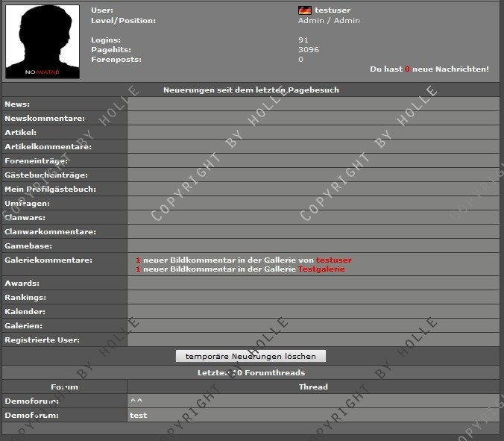Select the Registrierte User row label

42,340
